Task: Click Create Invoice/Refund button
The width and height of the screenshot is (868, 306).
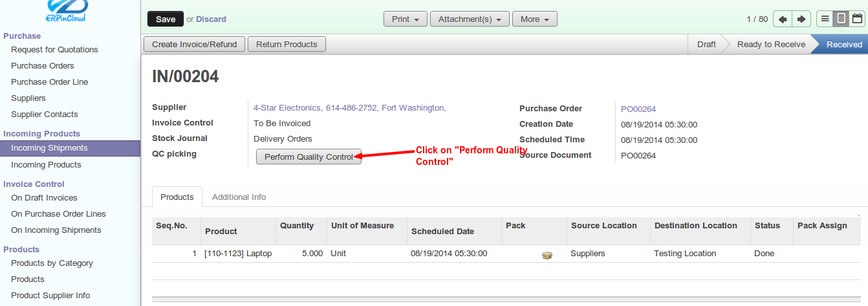Action: click(194, 44)
